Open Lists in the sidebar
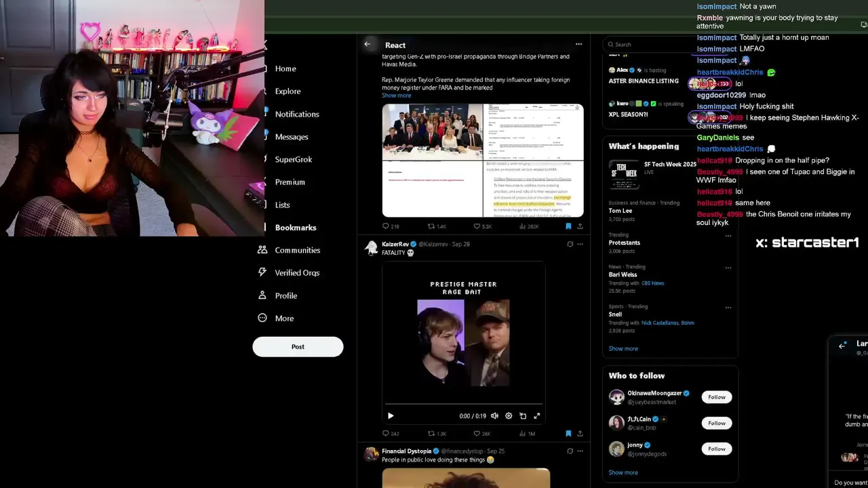868x488 pixels. (282, 205)
